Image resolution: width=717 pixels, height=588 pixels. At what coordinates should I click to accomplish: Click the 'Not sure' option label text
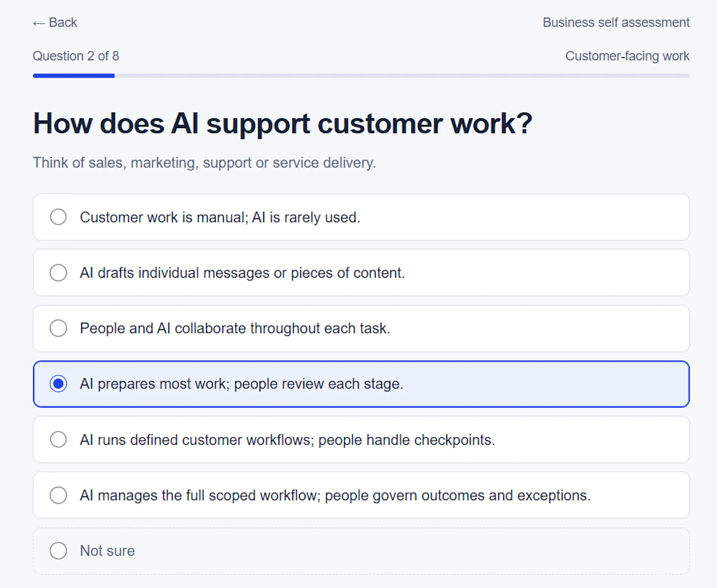[108, 551]
